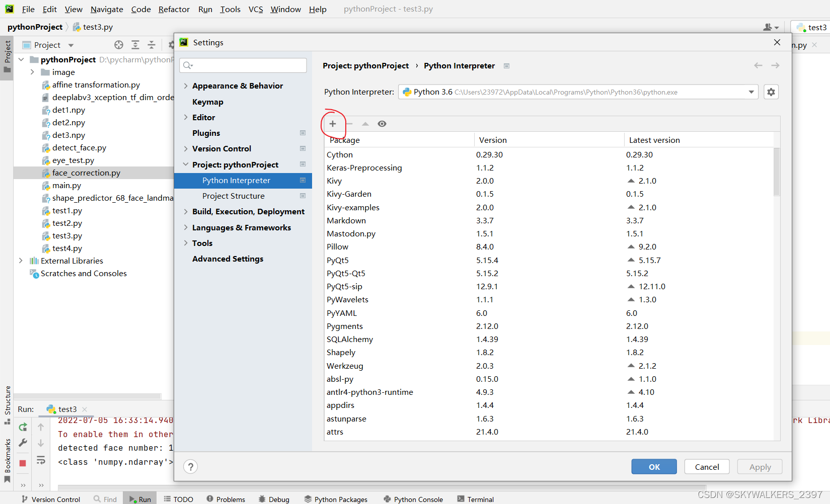
Task: Click the upgrade package arrow icon
Action: click(x=365, y=124)
